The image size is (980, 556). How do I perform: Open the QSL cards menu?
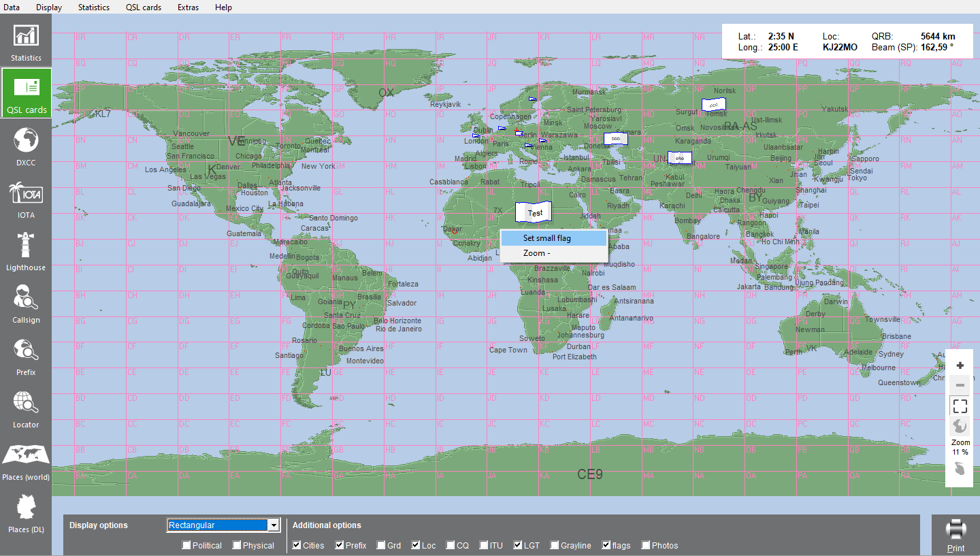point(144,7)
